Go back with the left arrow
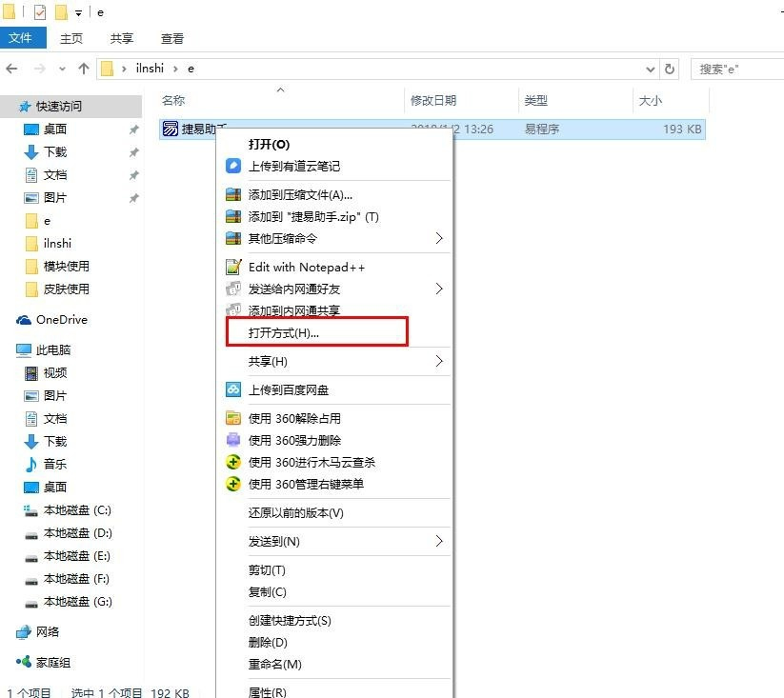This screenshot has height=698, width=784. click(12, 69)
